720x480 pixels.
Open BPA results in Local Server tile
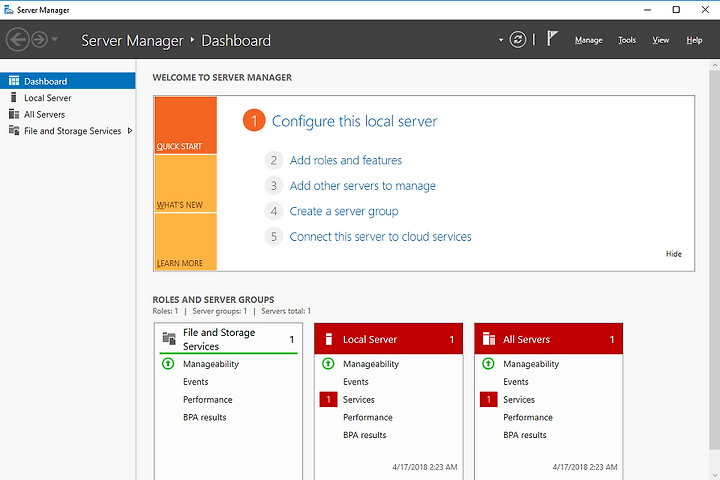click(x=365, y=435)
